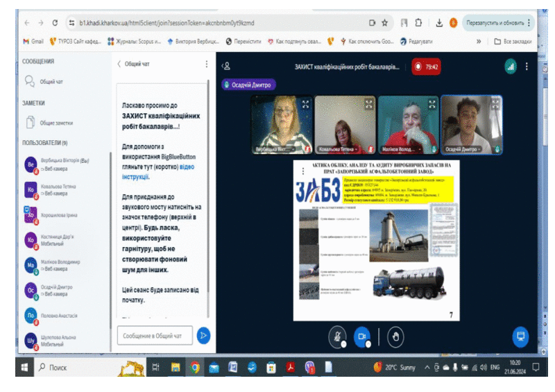Open connection status green icon
This screenshot has height=392, width=555.
pyautogui.click(x=511, y=67)
